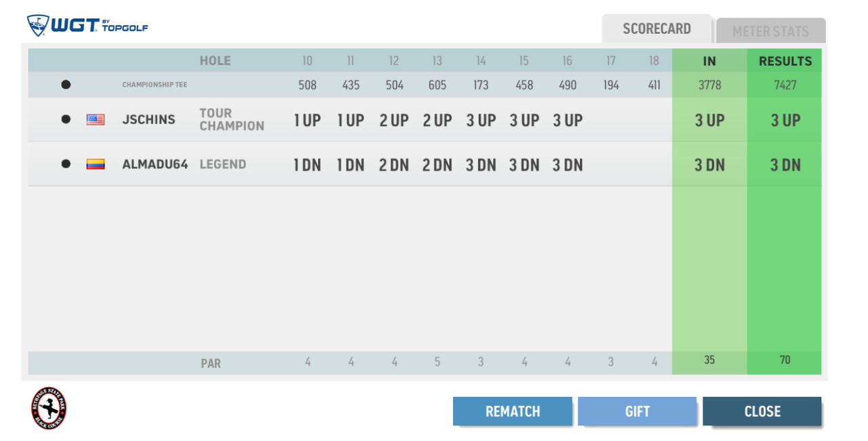868x441 pixels.
Task: Click the United States flag beside JSCHINS
Action: [x=96, y=120]
